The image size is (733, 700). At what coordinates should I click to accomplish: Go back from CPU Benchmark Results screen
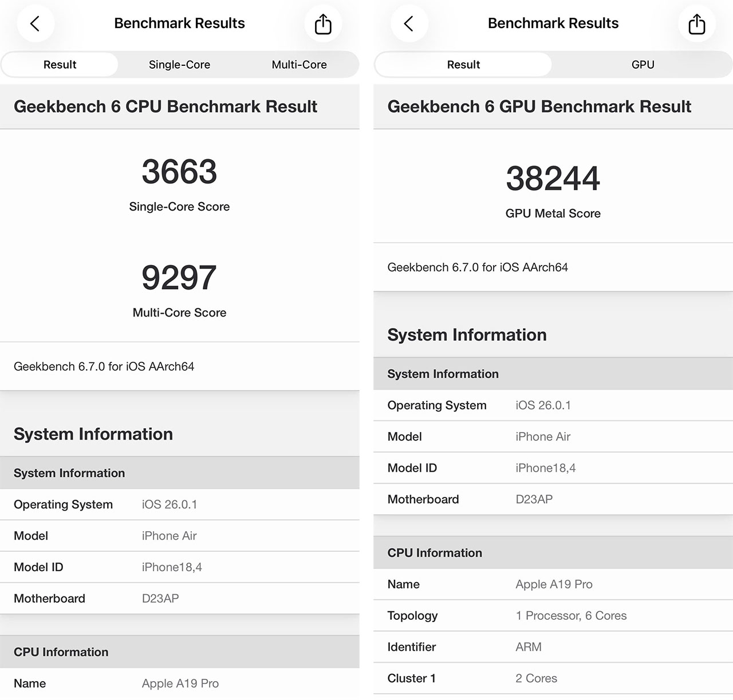(x=36, y=23)
